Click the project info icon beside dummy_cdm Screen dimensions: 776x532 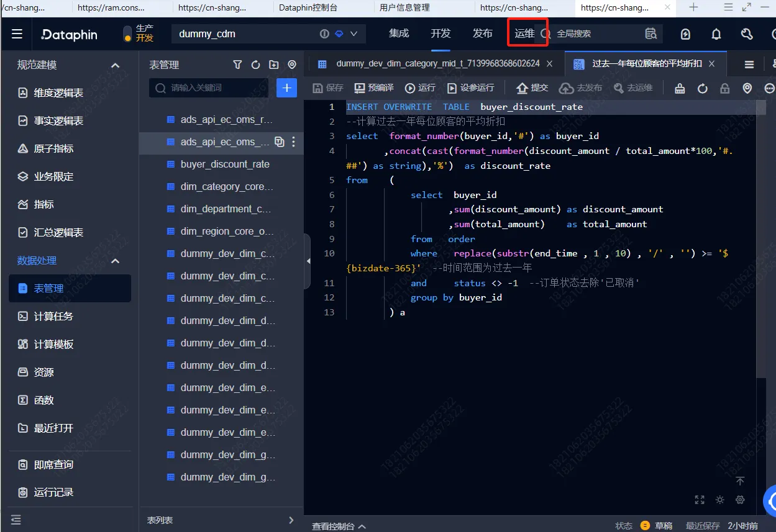tap(324, 34)
